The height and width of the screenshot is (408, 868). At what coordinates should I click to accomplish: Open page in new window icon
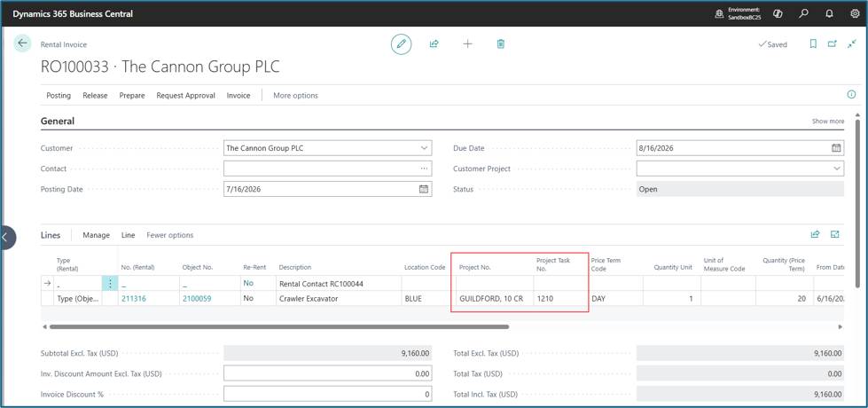point(832,43)
